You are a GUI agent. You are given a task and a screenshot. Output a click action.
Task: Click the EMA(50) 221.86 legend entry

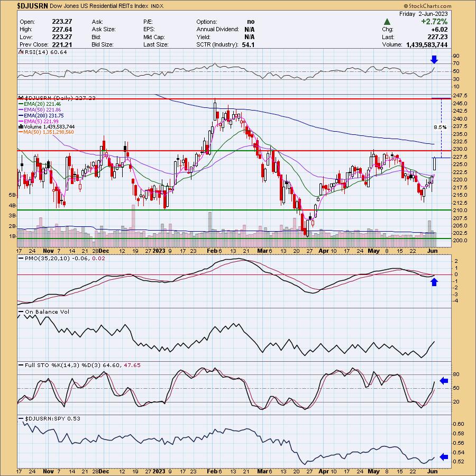[40, 110]
